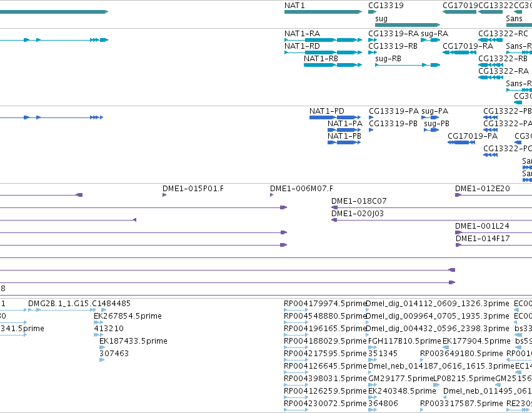Click EST label RP004126645.5prime
Viewport: 532px width, 413px height.
[325, 366]
